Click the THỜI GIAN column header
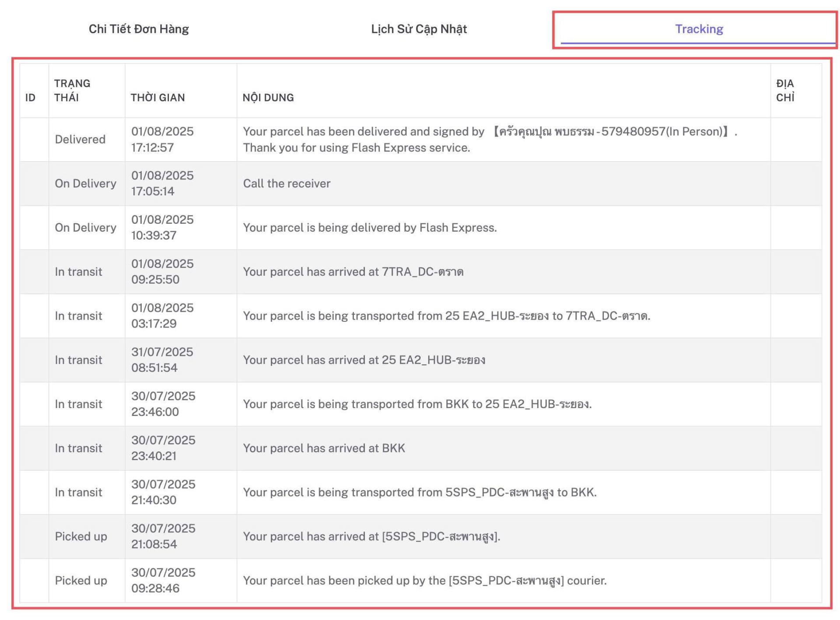The height and width of the screenshot is (620, 840). (x=157, y=97)
